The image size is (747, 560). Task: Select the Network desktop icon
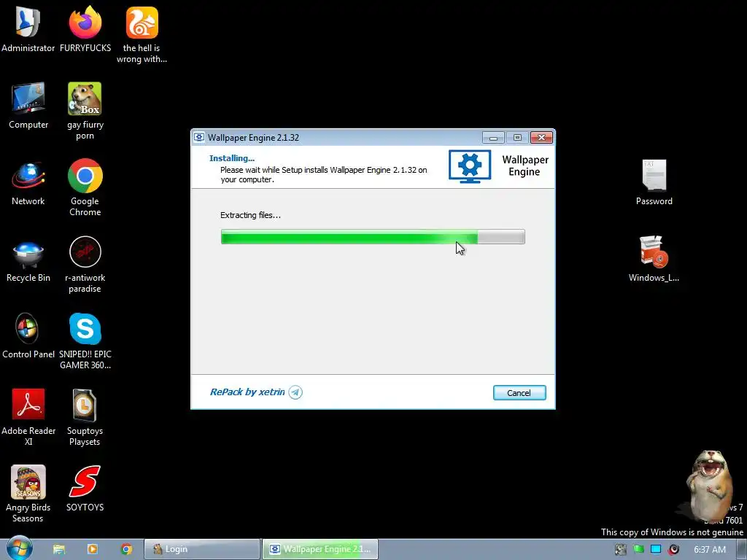click(x=28, y=183)
